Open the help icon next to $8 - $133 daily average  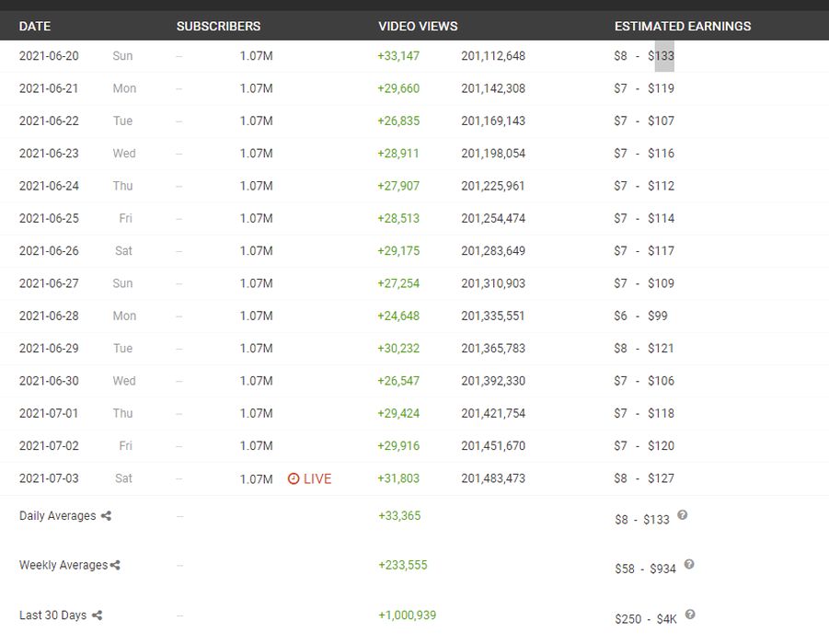tap(682, 515)
